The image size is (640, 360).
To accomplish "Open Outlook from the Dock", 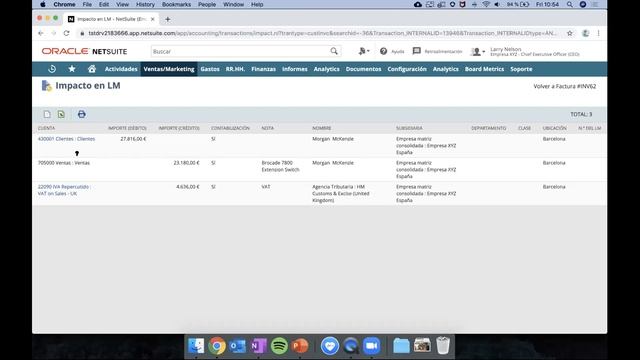I will [x=238, y=346].
